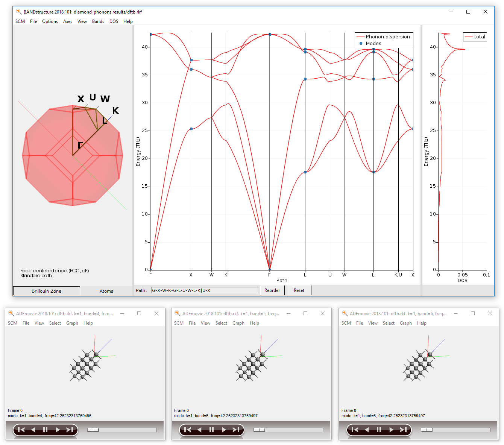Open Select menu in band=5 ADFmovie window
Screen dimensions: 504x445
click(221, 323)
